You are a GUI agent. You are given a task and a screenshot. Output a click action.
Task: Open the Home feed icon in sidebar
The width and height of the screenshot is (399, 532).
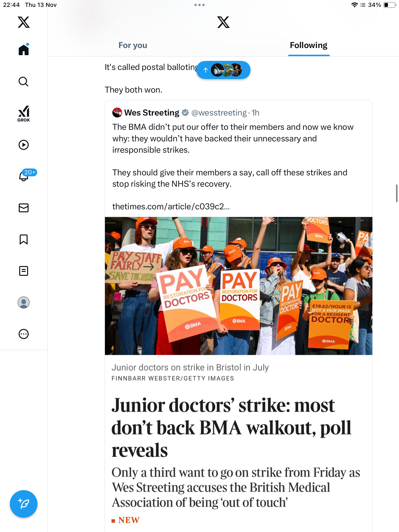click(x=24, y=50)
